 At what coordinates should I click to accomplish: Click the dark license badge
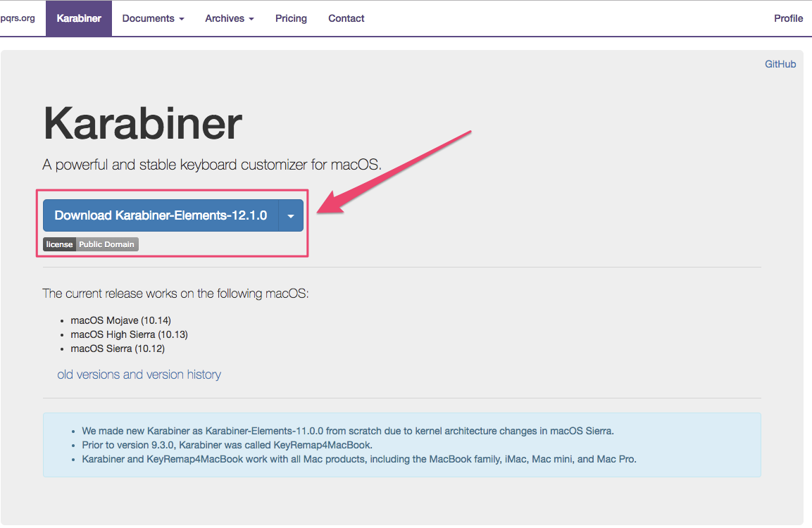tap(59, 244)
